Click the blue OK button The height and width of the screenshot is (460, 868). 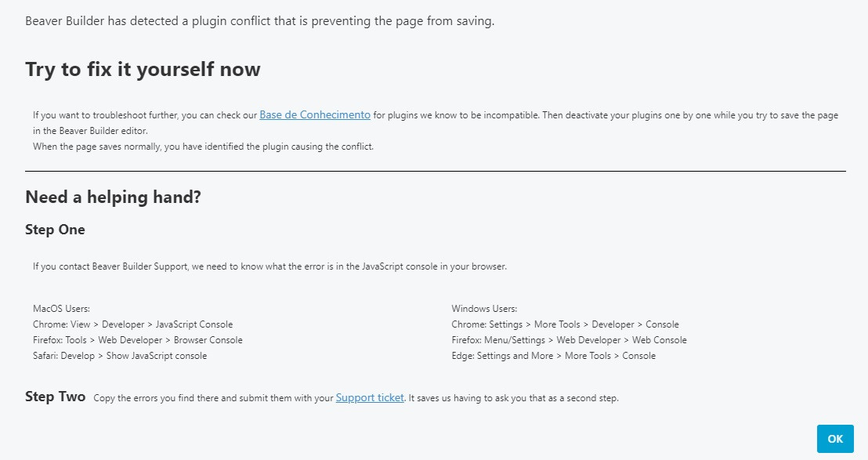point(835,439)
